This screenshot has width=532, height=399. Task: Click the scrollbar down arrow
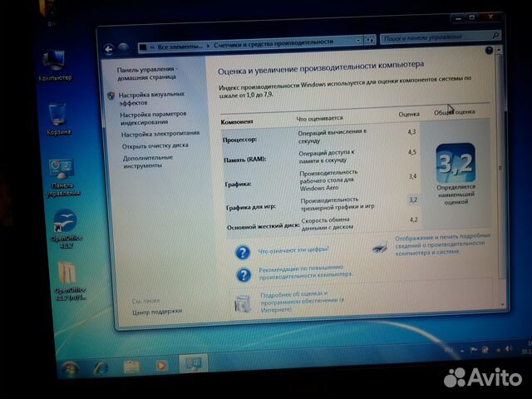[503, 304]
